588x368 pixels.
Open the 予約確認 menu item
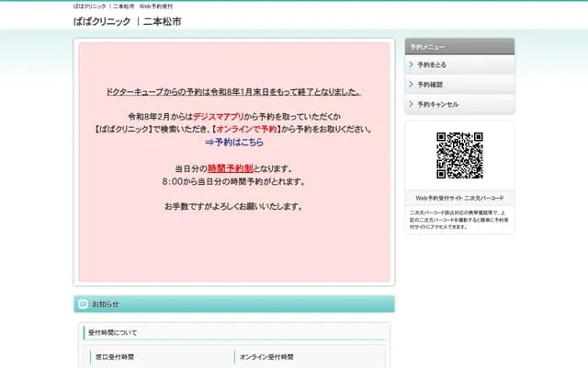430,85
